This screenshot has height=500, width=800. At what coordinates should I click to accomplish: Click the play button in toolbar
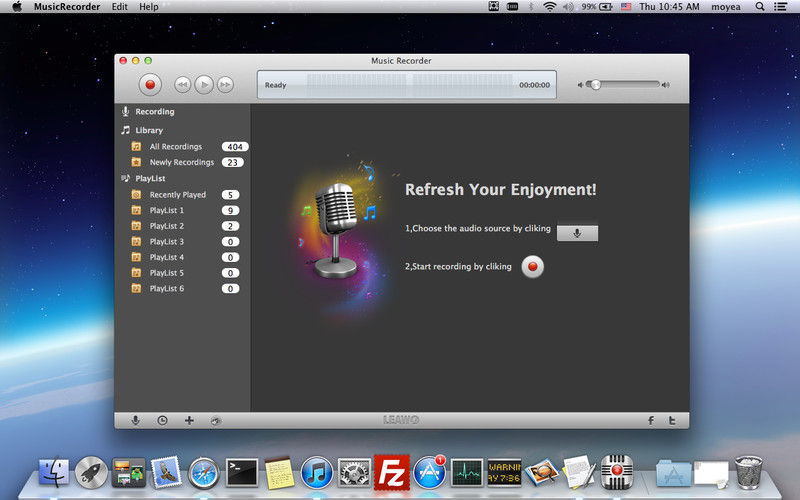click(204, 85)
